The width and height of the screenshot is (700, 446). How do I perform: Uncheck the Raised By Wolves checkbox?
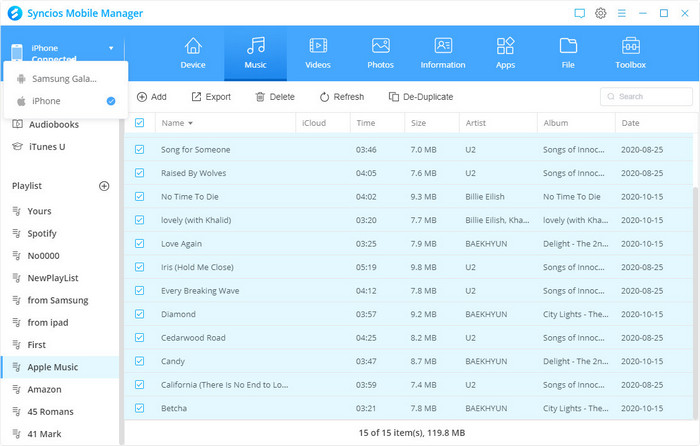coord(140,173)
